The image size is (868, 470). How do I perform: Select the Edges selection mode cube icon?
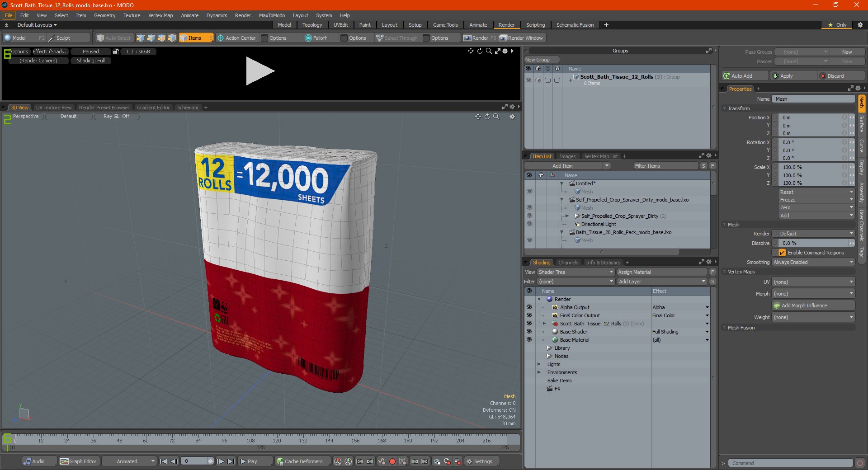pos(151,38)
